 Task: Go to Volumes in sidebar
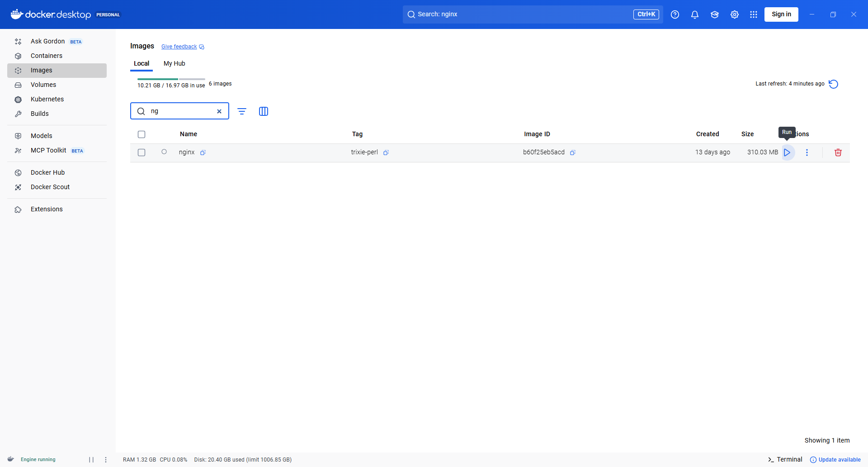57,85
